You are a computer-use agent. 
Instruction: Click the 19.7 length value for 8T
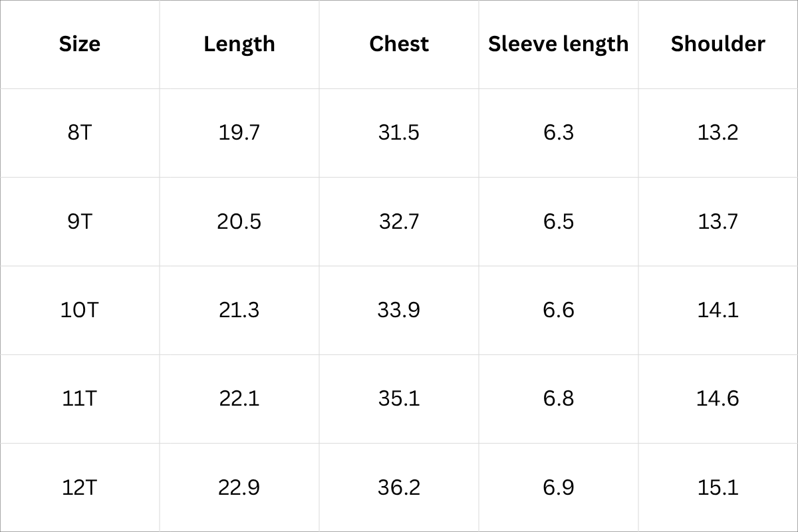239,132
